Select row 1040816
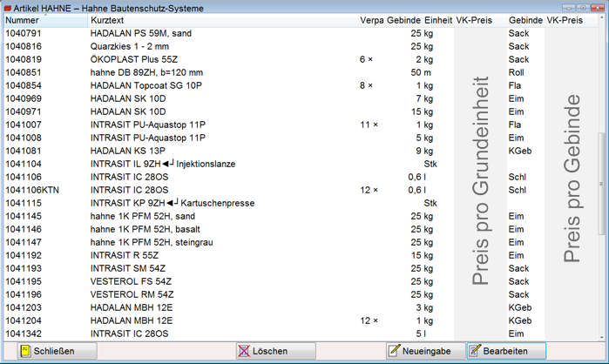The height and width of the screenshot is (364, 609). pos(301,46)
